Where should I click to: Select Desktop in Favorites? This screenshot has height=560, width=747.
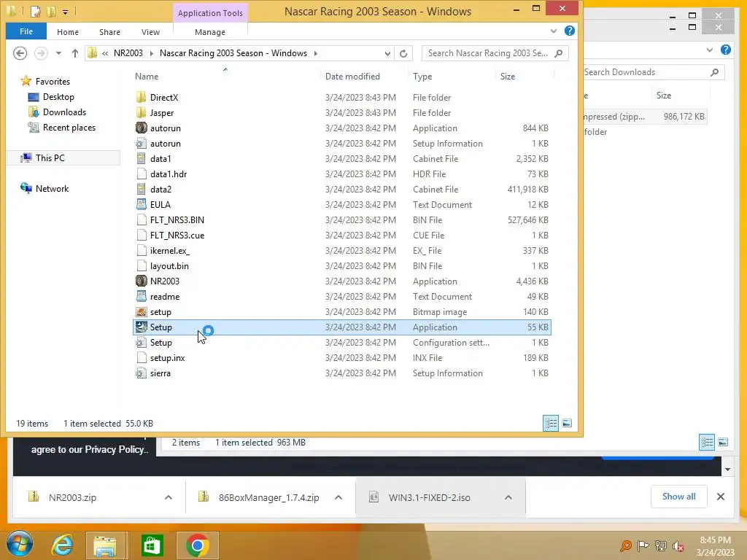pos(58,97)
